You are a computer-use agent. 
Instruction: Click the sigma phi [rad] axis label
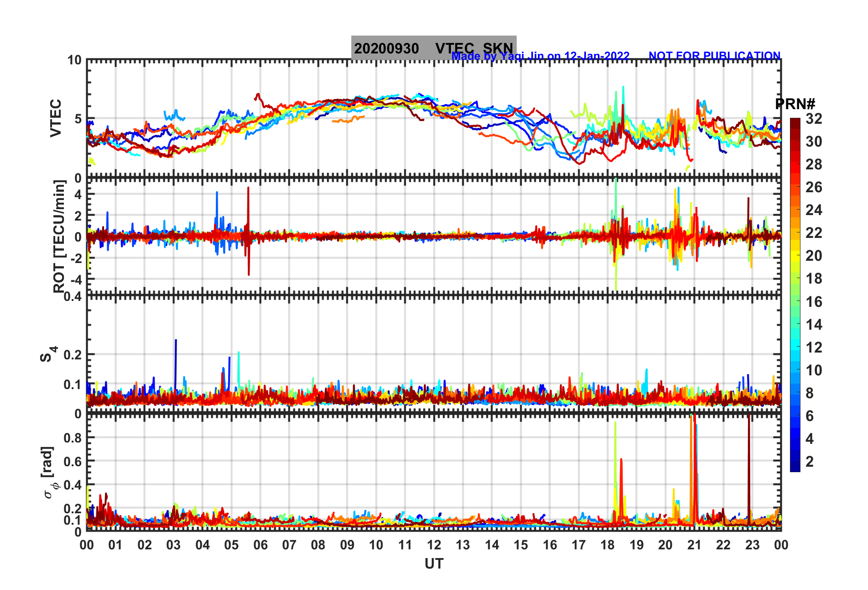(x=50, y=472)
